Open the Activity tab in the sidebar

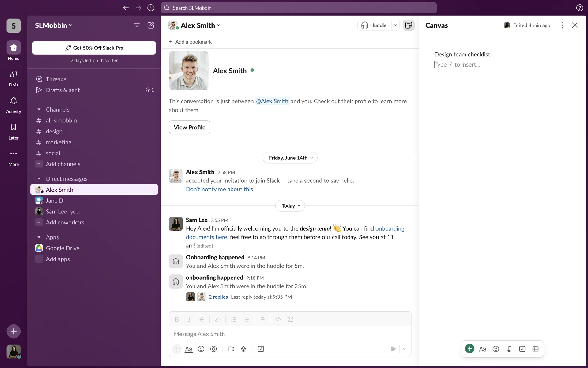13,105
